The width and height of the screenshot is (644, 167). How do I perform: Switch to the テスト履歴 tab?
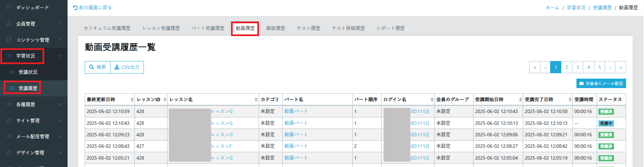308,28
